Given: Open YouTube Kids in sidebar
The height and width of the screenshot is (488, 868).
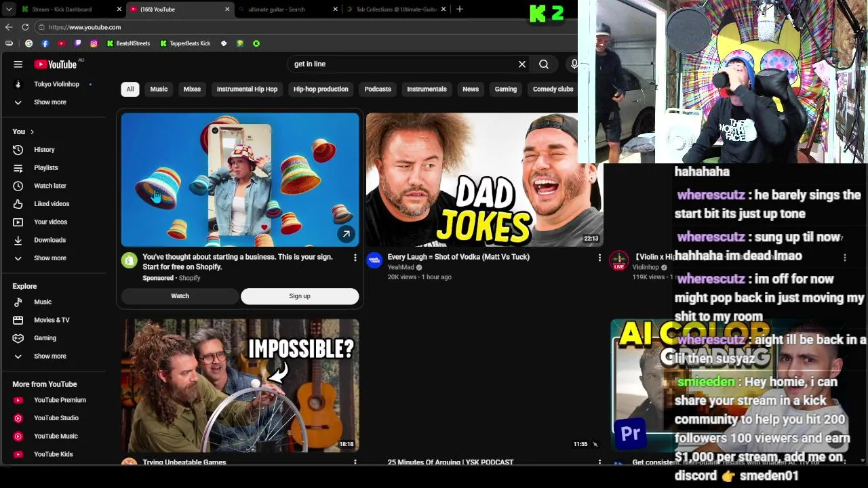Looking at the screenshot, I should click(54, 454).
